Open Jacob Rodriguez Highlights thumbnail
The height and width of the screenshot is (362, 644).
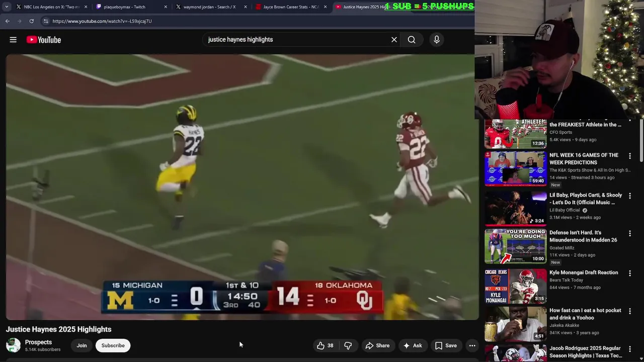(515, 353)
